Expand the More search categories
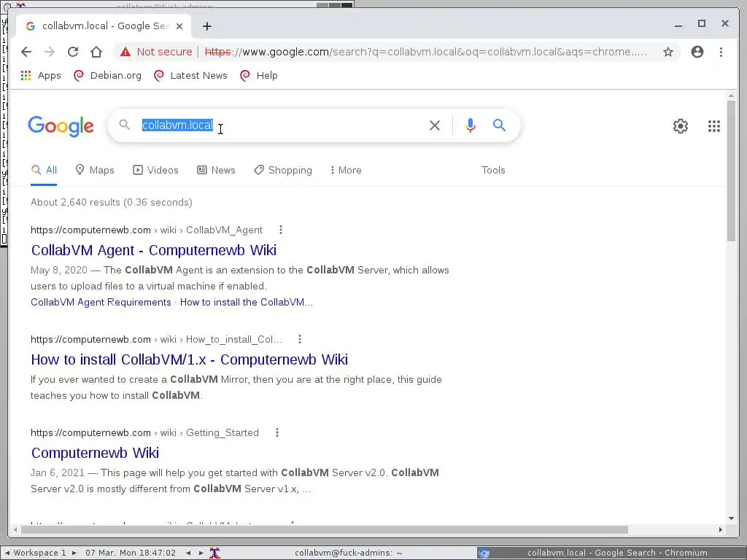Viewport: 747px width, 560px height. [x=346, y=170]
